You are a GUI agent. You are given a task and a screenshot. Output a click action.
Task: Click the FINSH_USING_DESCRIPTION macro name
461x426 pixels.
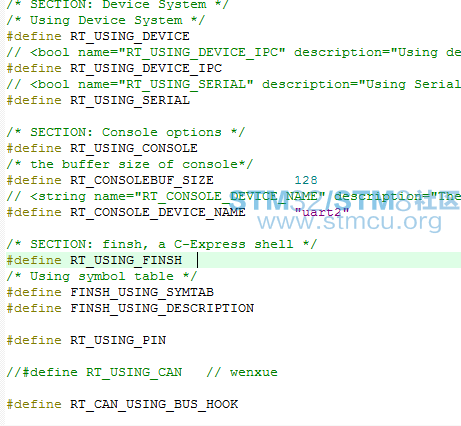[x=162, y=308]
